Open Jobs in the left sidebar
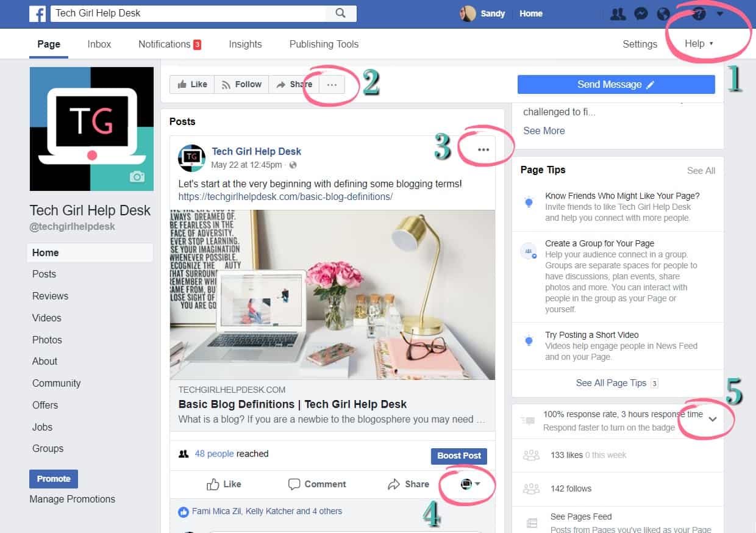 [42, 427]
